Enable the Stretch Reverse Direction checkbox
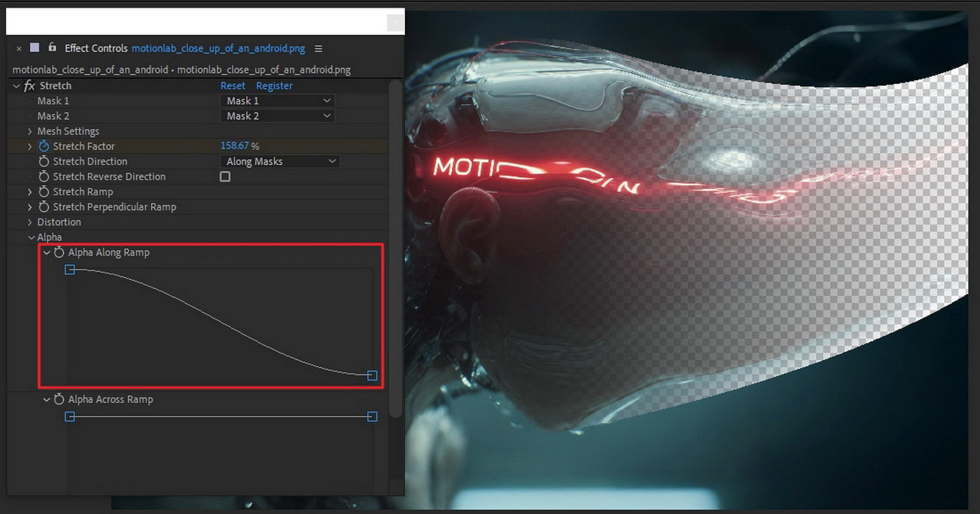The height and width of the screenshot is (514, 980). point(225,177)
